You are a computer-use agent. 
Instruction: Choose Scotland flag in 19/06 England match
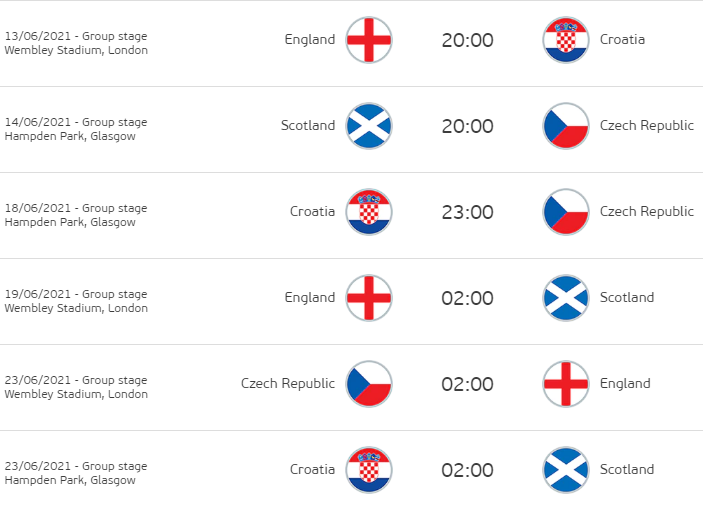click(x=566, y=298)
